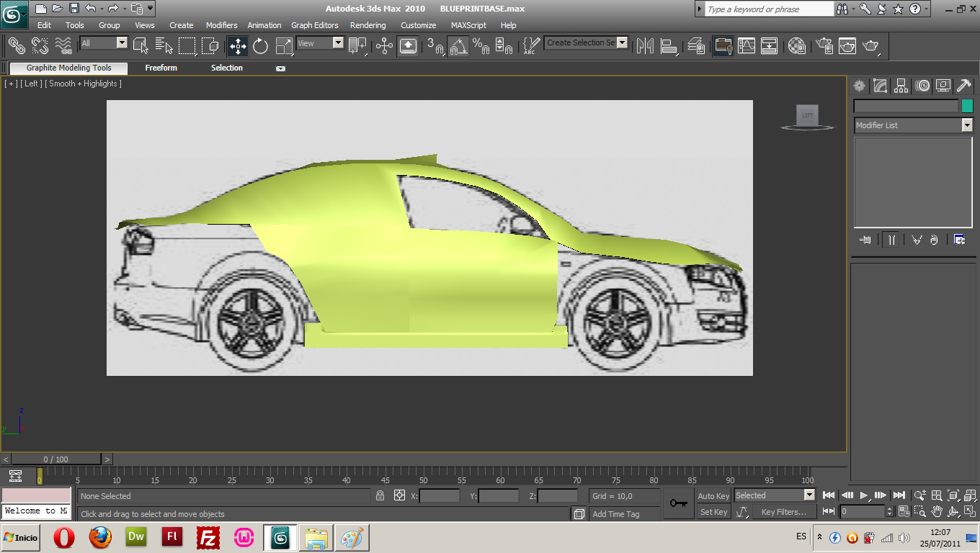The height and width of the screenshot is (553, 980).
Task: Open the Modifiers menu
Action: (x=221, y=25)
